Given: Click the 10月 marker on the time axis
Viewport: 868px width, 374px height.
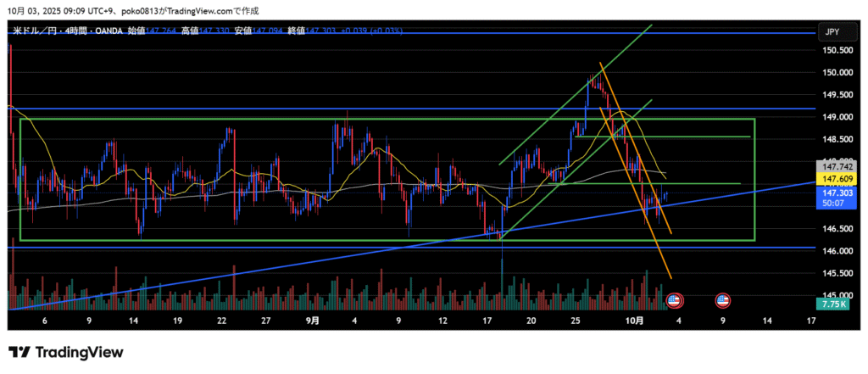Looking at the screenshot, I should (x=636, y=321).
